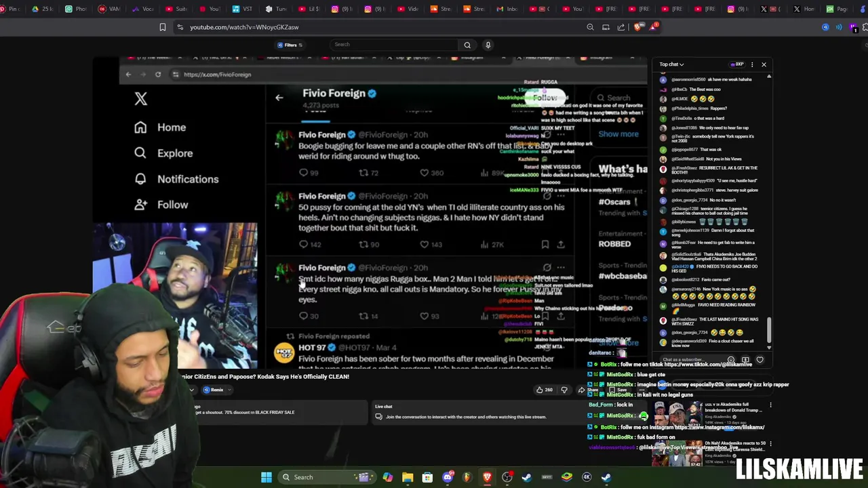Send a heart reaction in chat

760,360
